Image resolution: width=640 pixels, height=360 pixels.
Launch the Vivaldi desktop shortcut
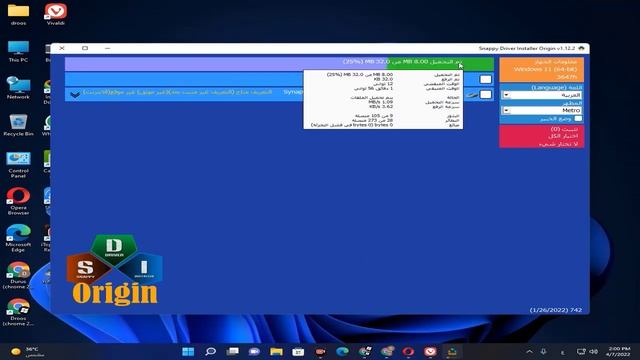coord(56,14)
